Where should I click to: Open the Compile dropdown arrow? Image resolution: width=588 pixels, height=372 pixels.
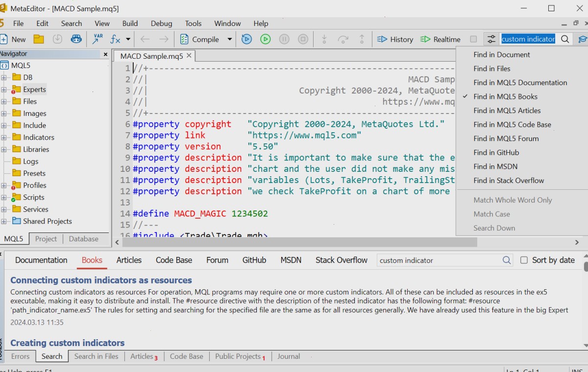[x=229, y=39]
